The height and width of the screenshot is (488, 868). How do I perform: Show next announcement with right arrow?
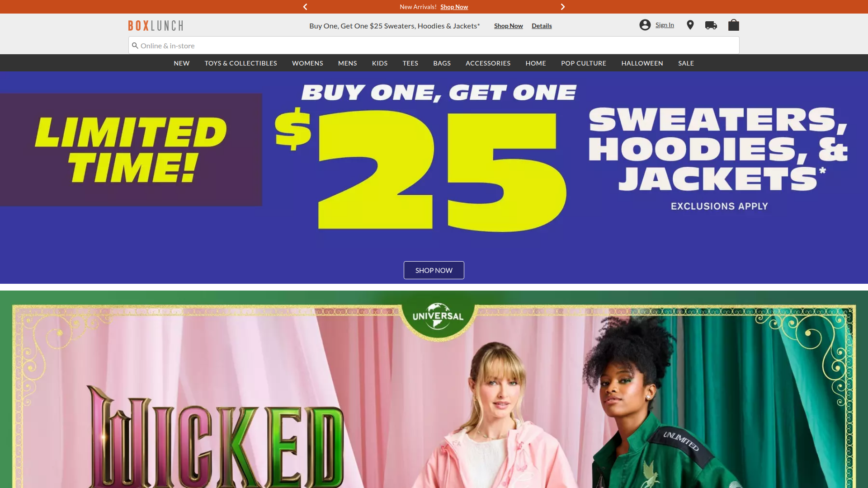click(563, 7)
